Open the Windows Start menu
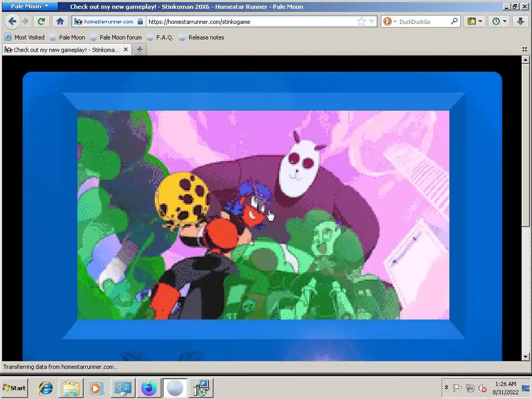532x399 pixels. click(14, 388)
